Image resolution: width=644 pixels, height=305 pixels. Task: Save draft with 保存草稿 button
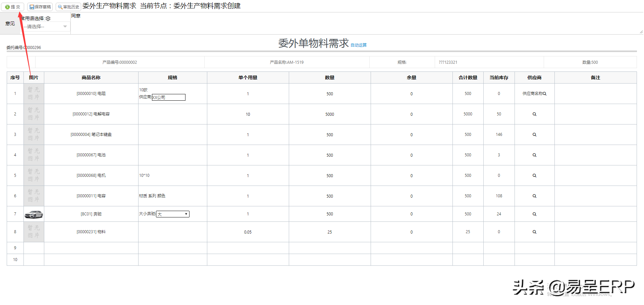pyautogui.click(x=40, y=7)
